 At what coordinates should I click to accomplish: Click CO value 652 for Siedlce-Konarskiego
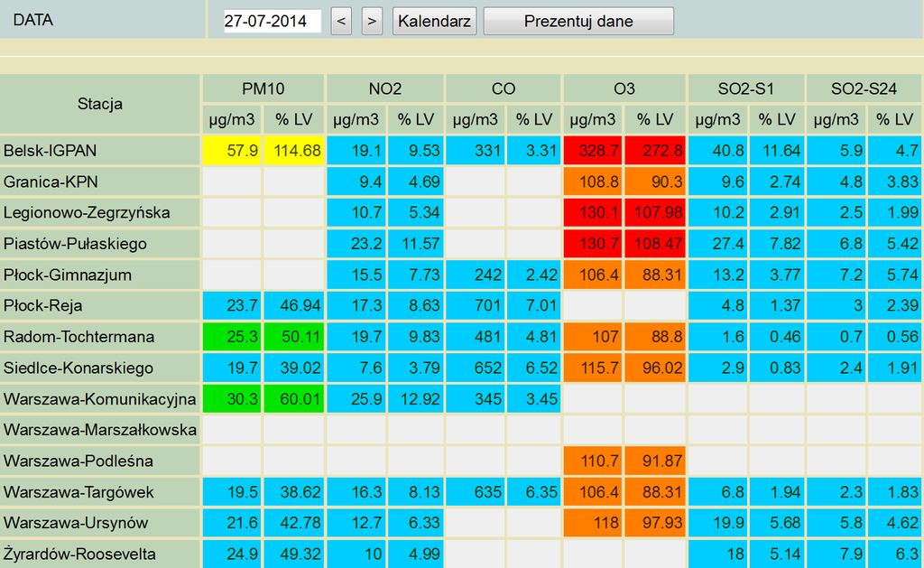(x=475, y=368)
